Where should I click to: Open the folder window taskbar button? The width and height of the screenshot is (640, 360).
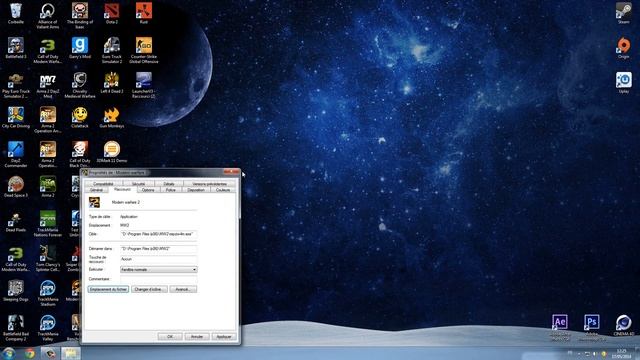click(71, 353)
